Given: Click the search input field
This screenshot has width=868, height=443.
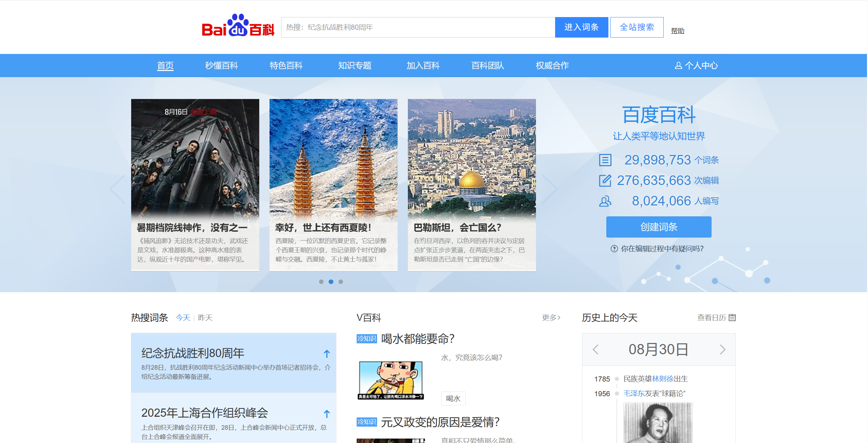Looking at the screenshot, I should coord(417,27).
